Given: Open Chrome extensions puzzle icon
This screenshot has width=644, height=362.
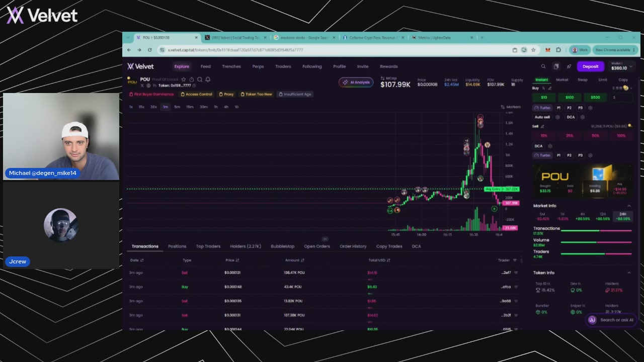Looking at the screenshot, I should click(558, 50).
